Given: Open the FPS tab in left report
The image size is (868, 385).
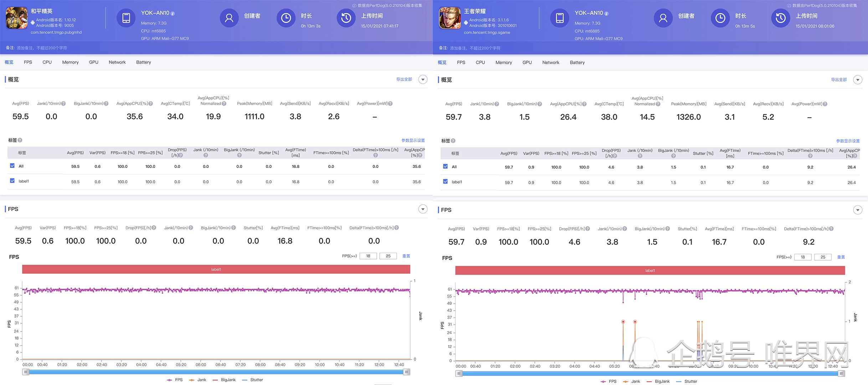Looking at the screenshot, I should pos(28,62).
